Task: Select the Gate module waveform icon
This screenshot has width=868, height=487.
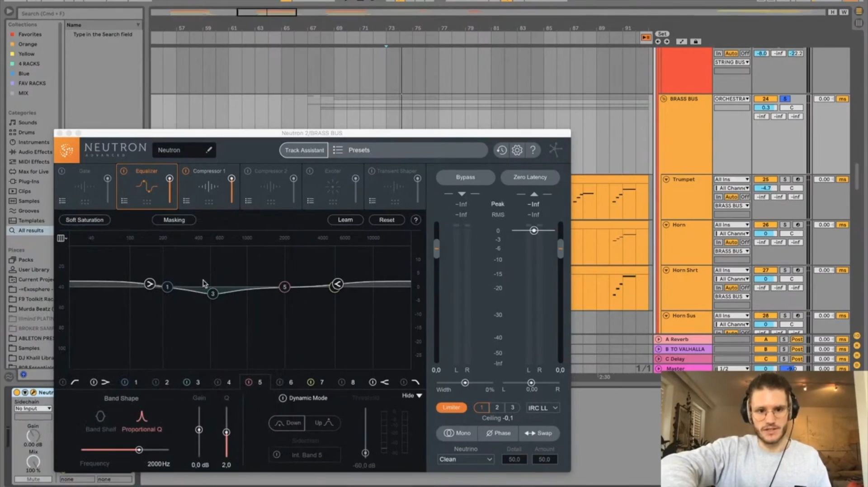Action: tap(85, 186)
